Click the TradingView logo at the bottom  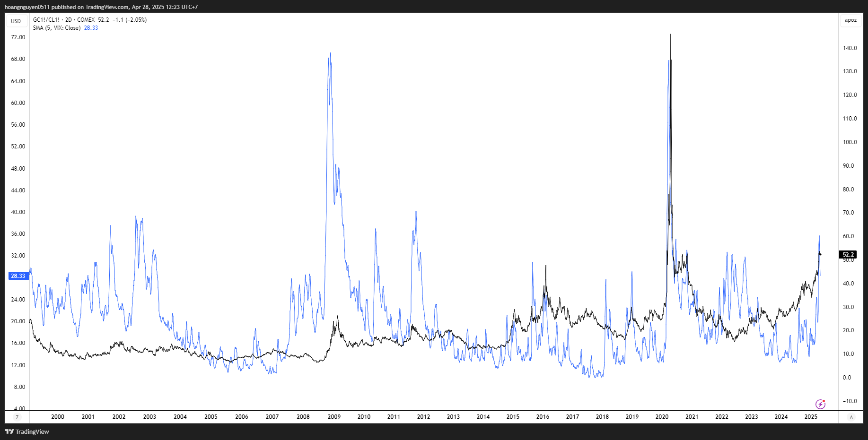tap(27, 431)
